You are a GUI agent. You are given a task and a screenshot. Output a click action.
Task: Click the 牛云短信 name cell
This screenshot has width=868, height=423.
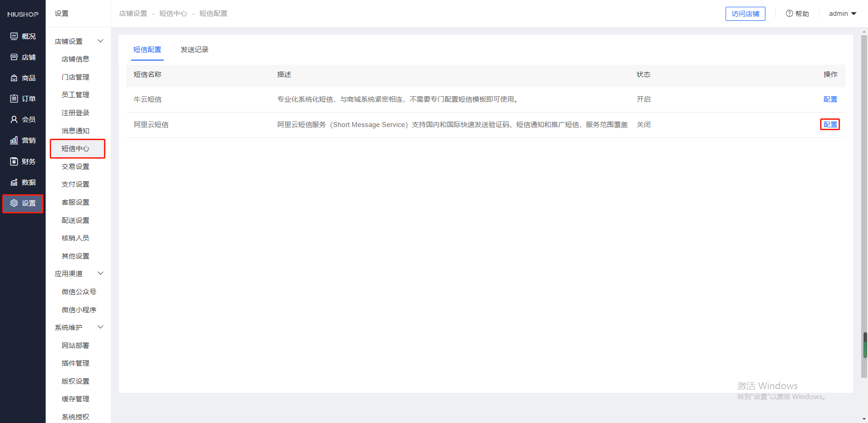tap(148, 99)
